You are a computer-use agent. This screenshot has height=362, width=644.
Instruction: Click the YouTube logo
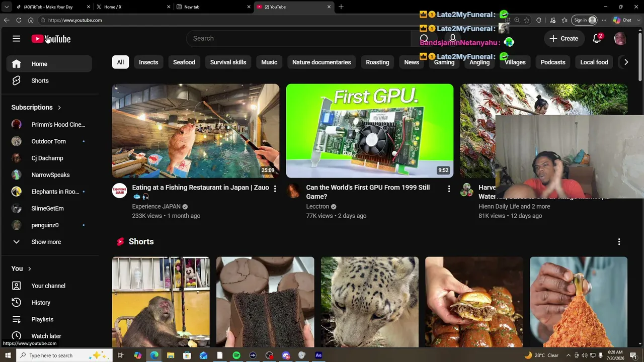pyautogui.click(x=51, y=39)
